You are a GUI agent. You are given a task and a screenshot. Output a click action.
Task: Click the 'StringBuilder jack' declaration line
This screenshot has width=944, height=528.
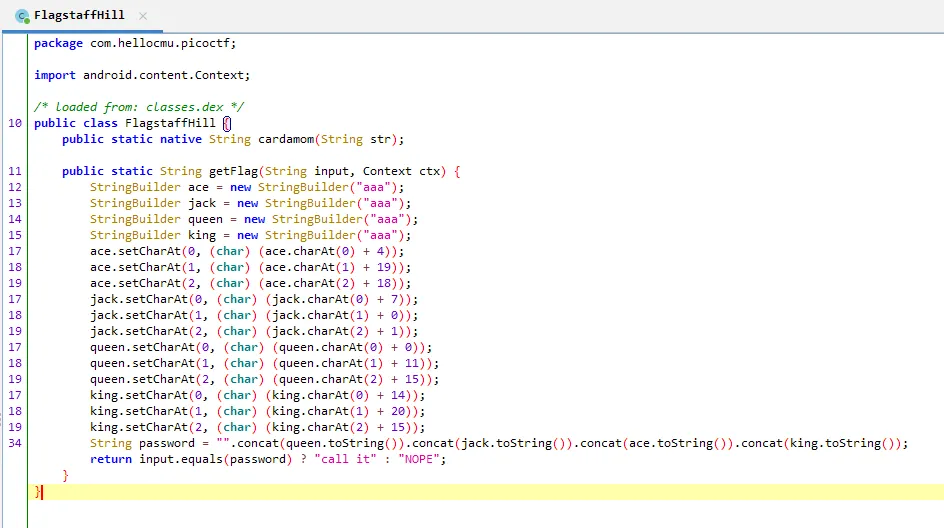pos(250,203)
